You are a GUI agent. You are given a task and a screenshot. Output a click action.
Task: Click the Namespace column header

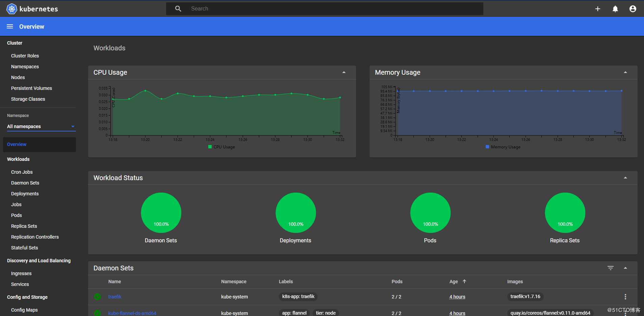coord(234,282)
